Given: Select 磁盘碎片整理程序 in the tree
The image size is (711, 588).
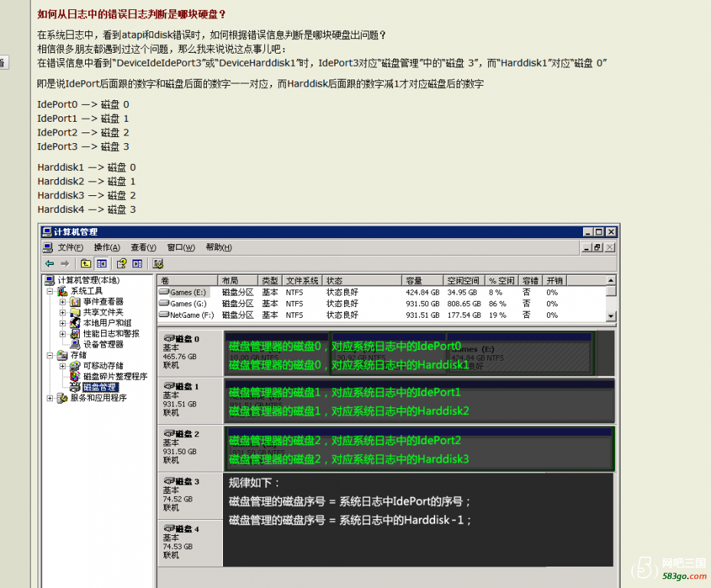Looking at the screenshot, I should point(115,377).
